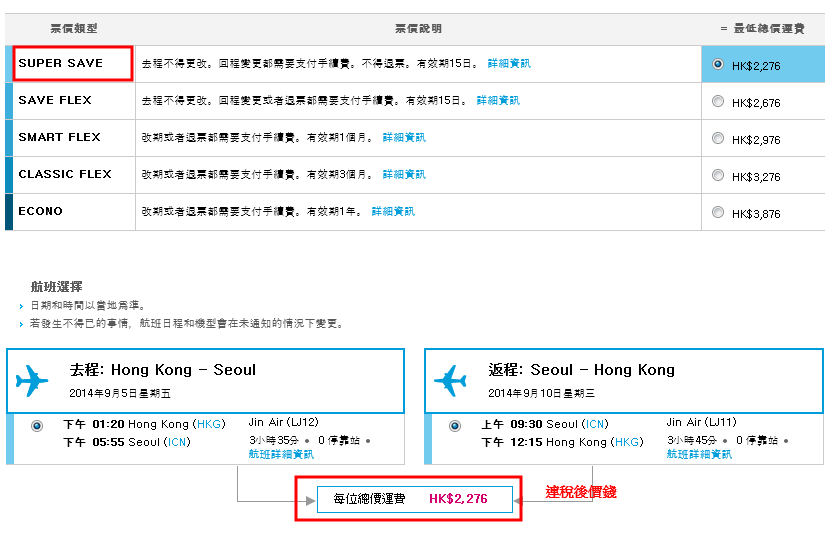The image size is (835, 536).
Task: Open 詳細資訊 link in ECONO row
Action: point(393,212)
